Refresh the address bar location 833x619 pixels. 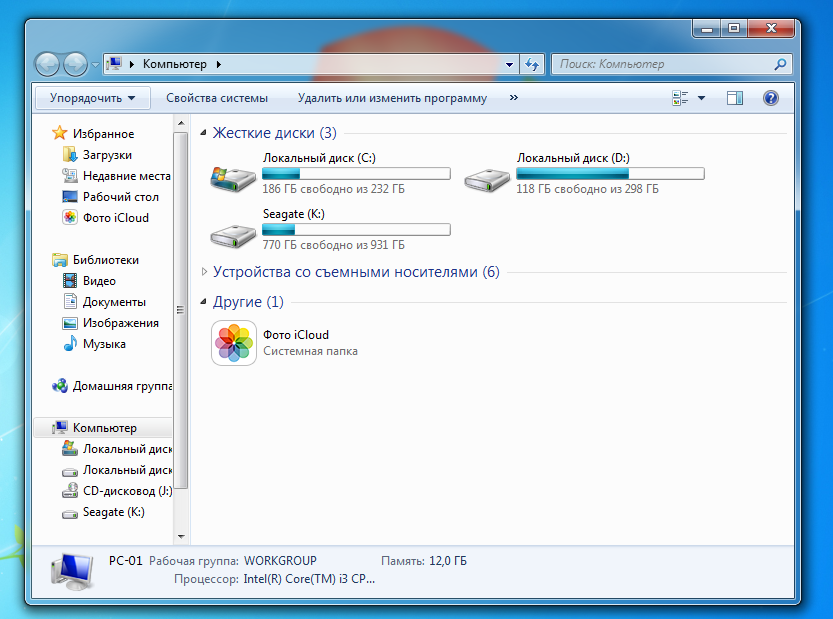[532, 64]
